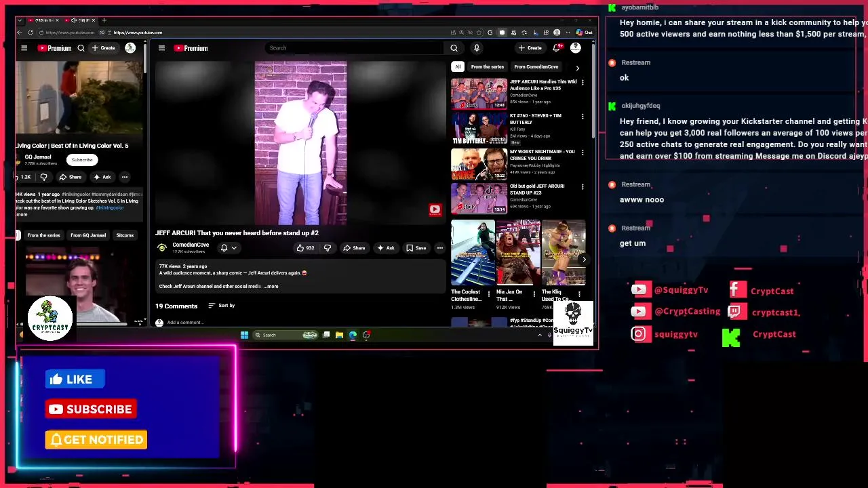Screen dimensions: 868x488
Task: Open account avatar in the left pane header
Action: click(x=130, y=47)
